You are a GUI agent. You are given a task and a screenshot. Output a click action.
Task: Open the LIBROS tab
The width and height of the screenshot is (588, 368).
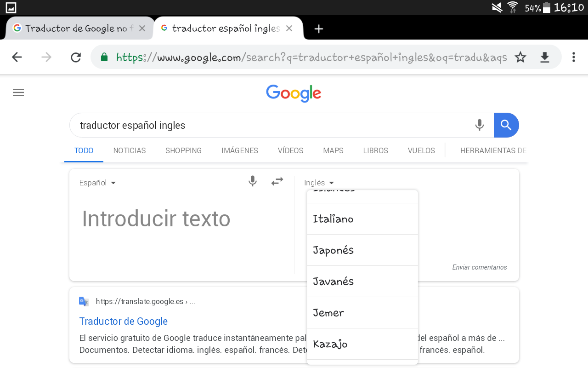(x=376, y=150)
